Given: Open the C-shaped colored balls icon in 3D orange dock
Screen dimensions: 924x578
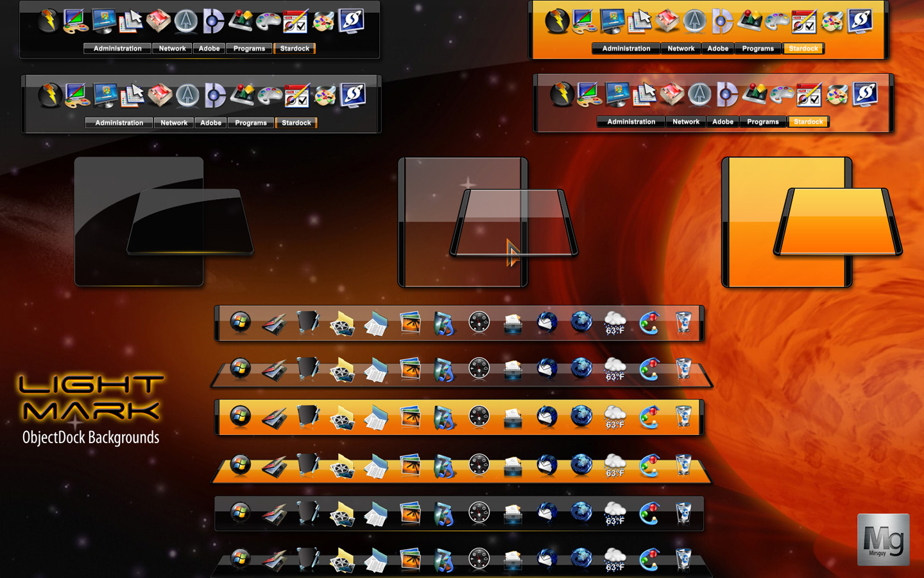Looking at the screenshot, I should point(649,466).
